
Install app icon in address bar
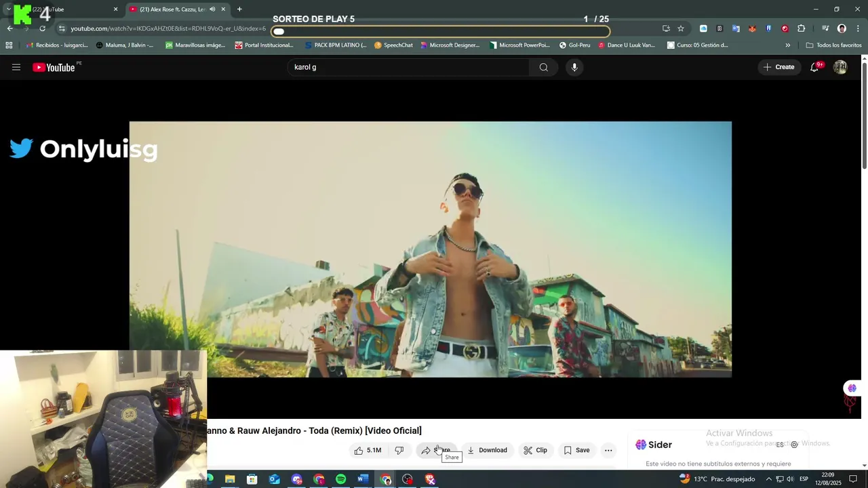(666, 28)
